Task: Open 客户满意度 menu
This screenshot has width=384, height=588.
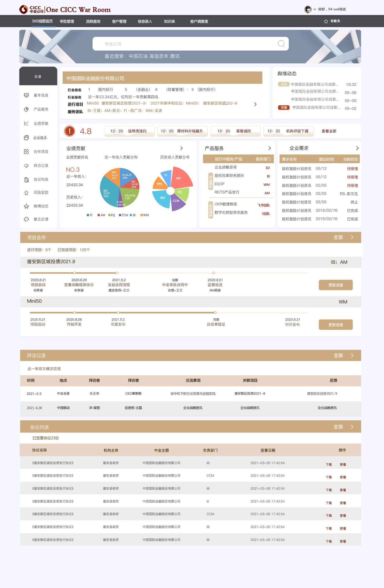Action: click(x=199, y=21)
